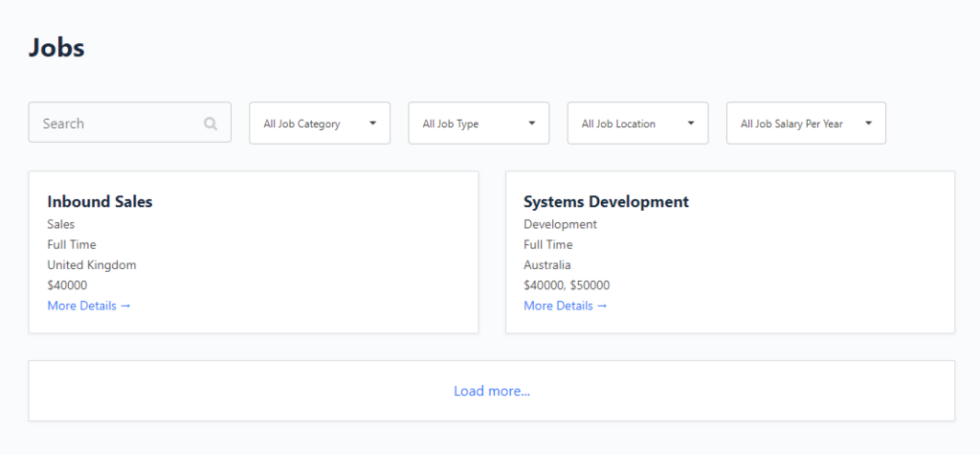
Task: Expand All Job Salary Per Year filter
Action: (x=806, y=124)
